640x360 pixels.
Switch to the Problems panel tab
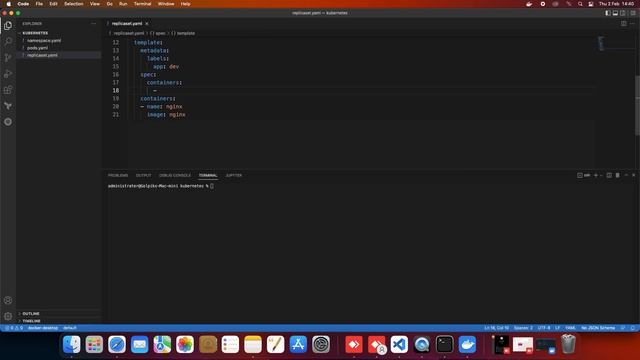118,176
